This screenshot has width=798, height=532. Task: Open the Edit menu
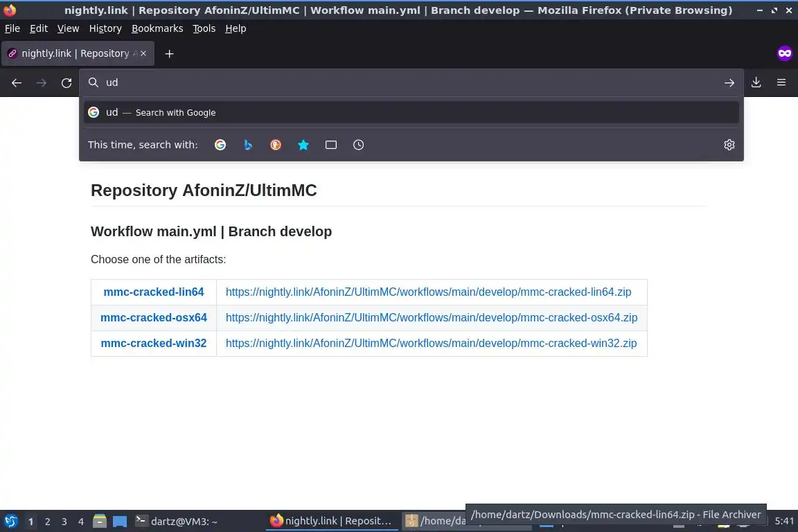tap(39, 28)
